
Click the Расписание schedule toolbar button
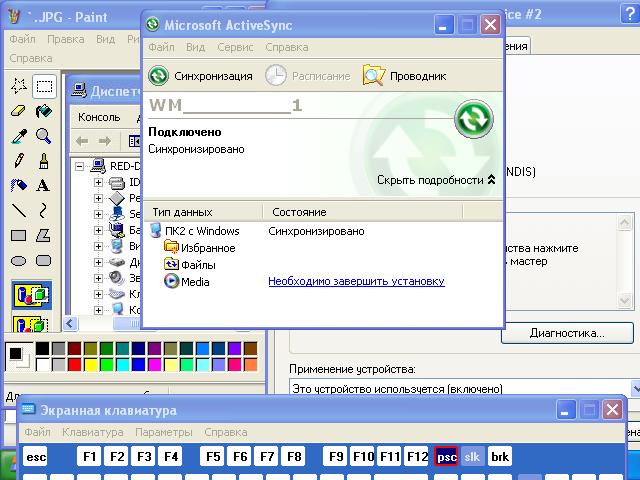point(308,76)
